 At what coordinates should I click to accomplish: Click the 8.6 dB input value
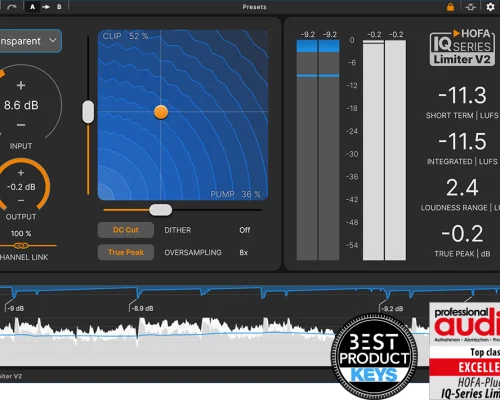tap(21, 105)
